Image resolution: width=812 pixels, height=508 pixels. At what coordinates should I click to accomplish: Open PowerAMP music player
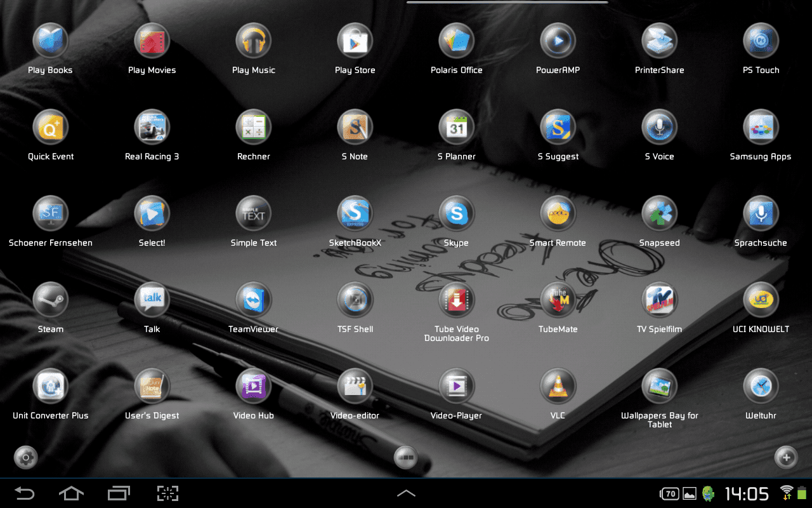(558, 41)
